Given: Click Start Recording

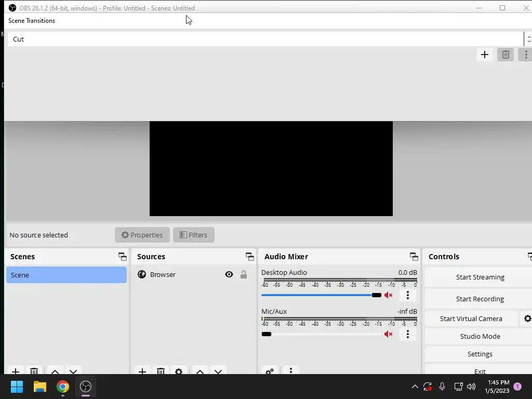Looking at the screenshot, I should (x=480, y=299).
